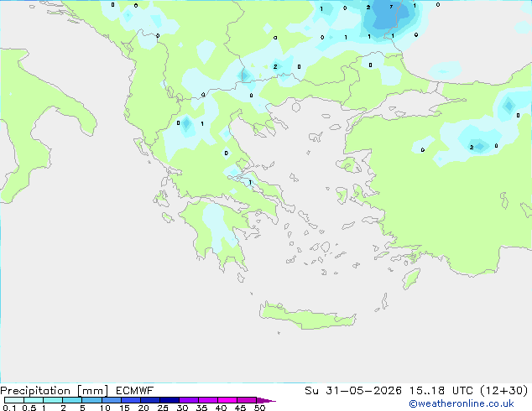Click the 'Precipitation [mm]' title text
This screenshot has width=532, height=411.
[55, 391]
